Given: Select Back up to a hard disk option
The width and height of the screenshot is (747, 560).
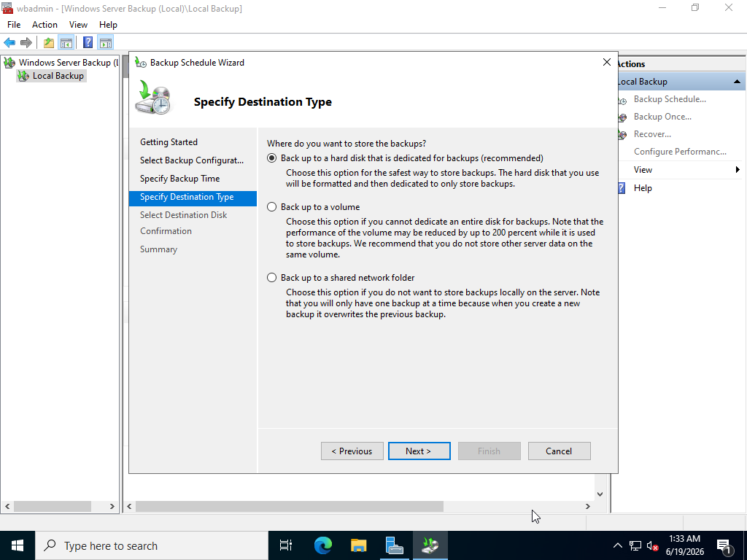Looking at the screenshot, I should 271,158.
